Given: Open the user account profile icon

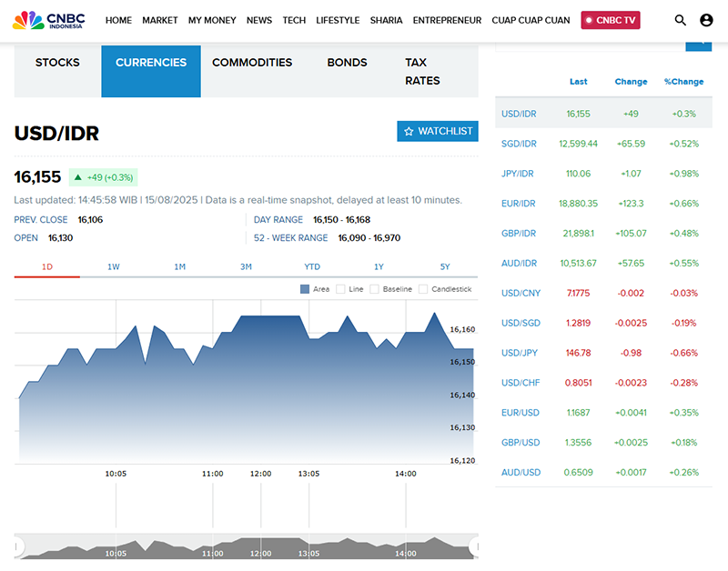Looking at the screenshot, I should click(x=707, y=20).
